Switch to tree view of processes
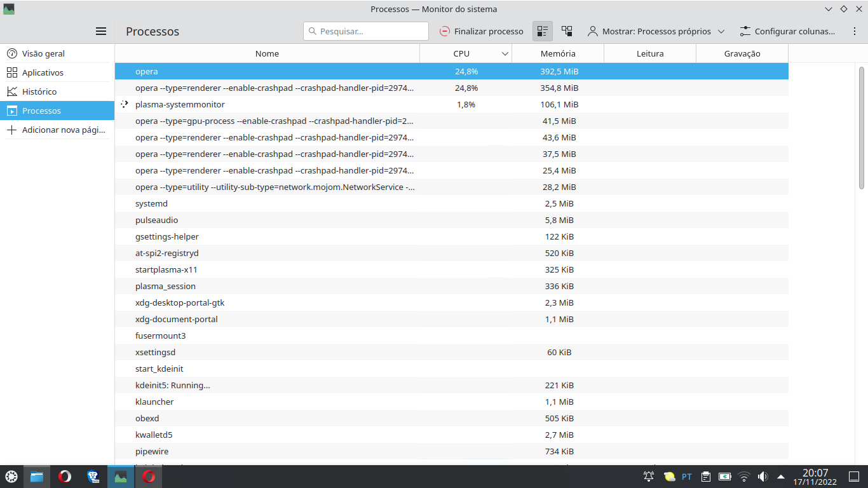 (x=567, y=31)
